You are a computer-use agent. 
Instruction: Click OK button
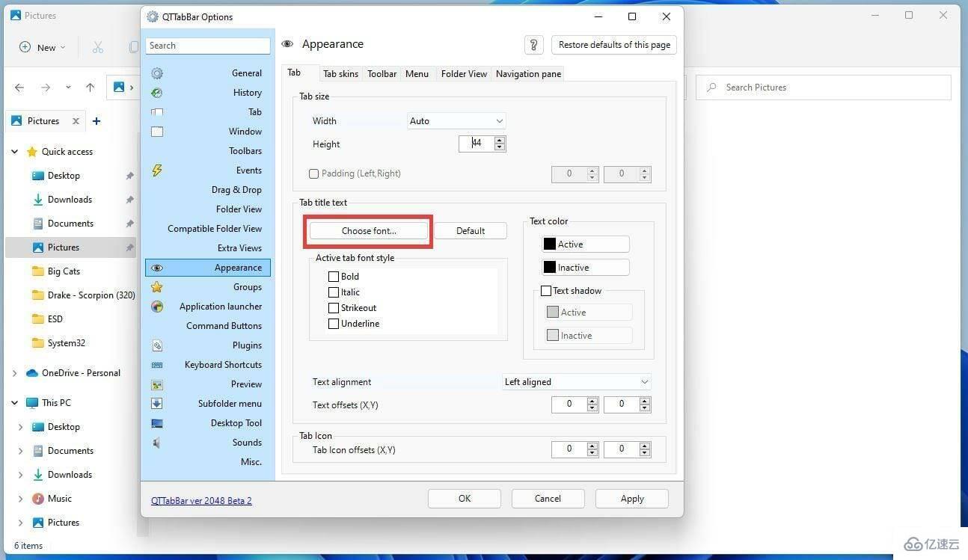tap(465, 499)
